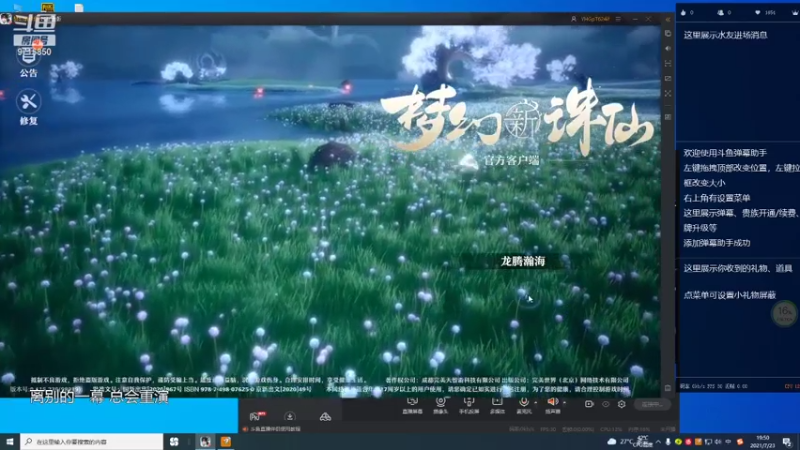This screenshot has height=450, width=800.
Task: Open the hamburger menu in streamer title bar
Action: [x=618, y=19]
